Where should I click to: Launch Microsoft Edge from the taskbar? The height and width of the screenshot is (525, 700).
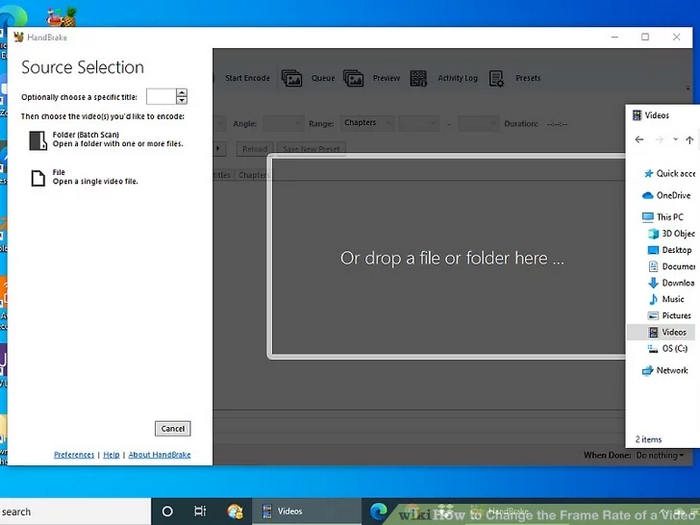(x=378, y=511)
